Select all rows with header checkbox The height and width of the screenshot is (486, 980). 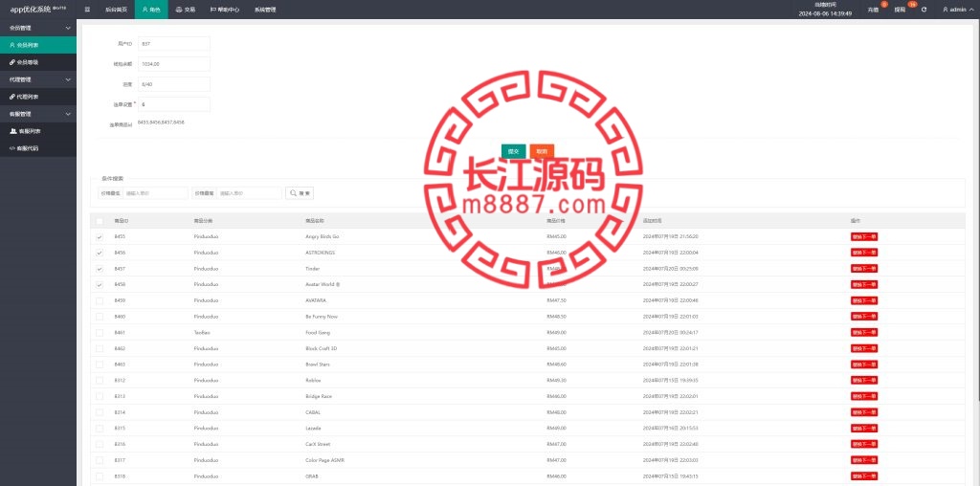pyautogui.click(x=100, y=220)
